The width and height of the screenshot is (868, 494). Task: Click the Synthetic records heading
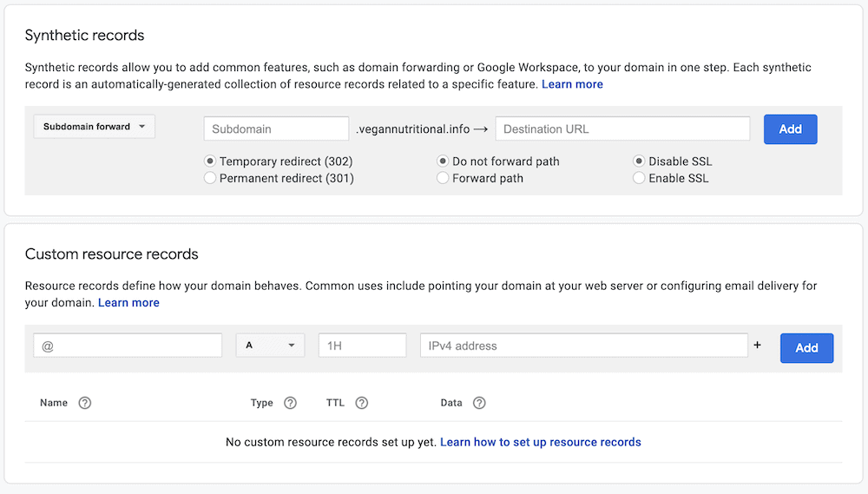click(85, 35)
